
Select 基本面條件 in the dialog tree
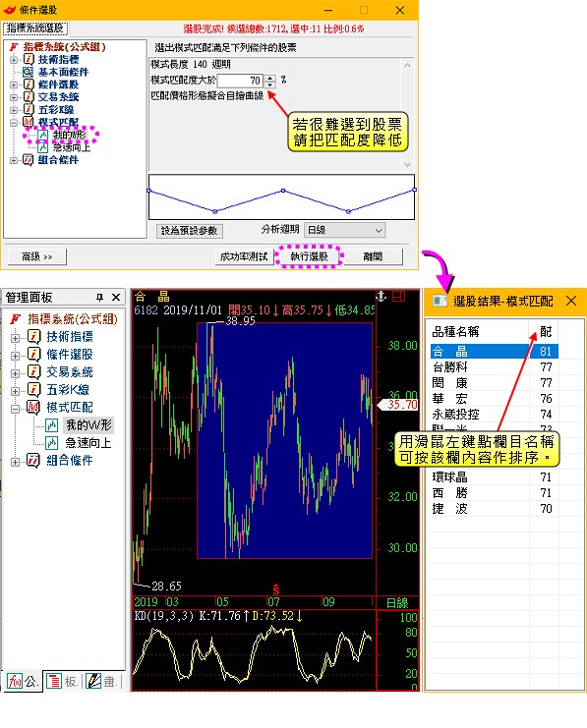63,72
